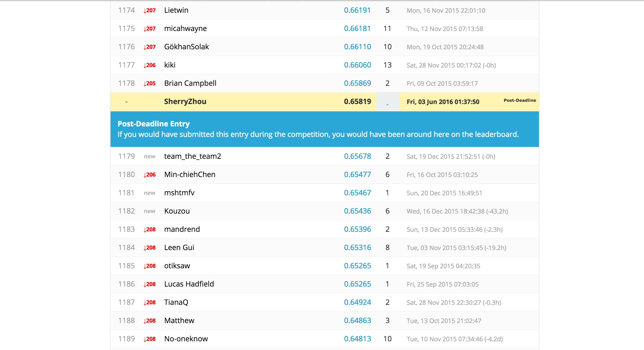Select the GökhanSolak entry name

tap(186, 47)
